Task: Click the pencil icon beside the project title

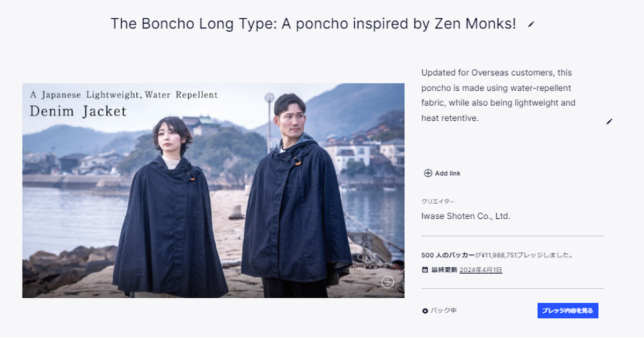Action: coord(531,24)
